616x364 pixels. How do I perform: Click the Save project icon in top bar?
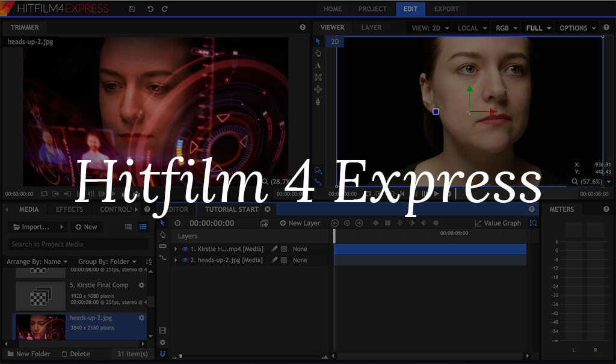(x=132, y=8)
